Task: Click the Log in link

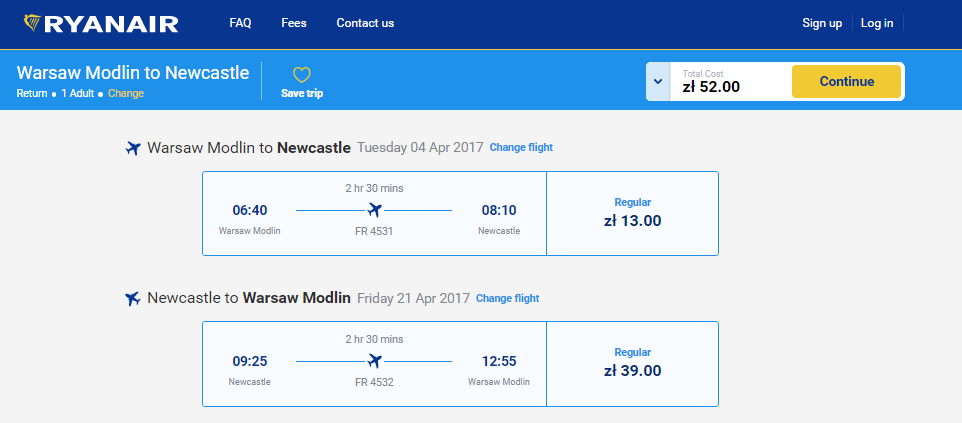Action: (877, 23)
